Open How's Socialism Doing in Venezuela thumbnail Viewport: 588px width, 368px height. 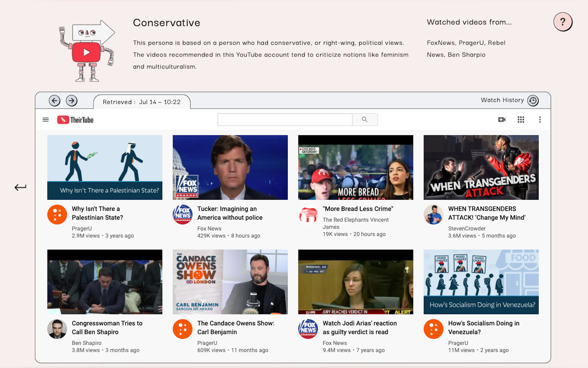(x=481, y=282)
